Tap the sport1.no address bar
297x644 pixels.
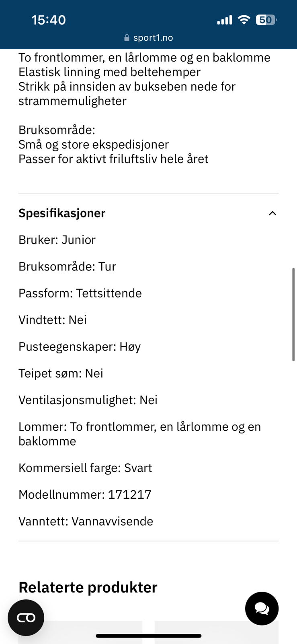click(149, 38)
